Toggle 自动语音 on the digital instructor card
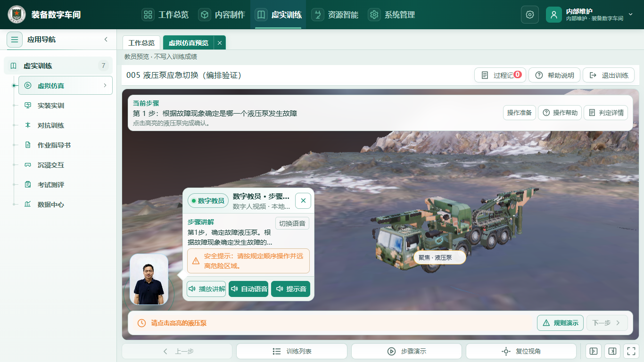The image size is (644, 362). pos(249,289)
